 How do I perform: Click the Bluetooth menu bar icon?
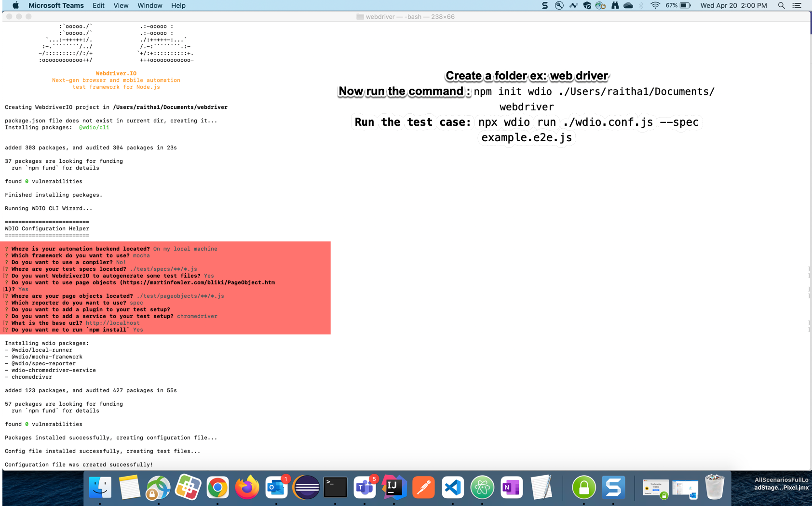(641, 5)
